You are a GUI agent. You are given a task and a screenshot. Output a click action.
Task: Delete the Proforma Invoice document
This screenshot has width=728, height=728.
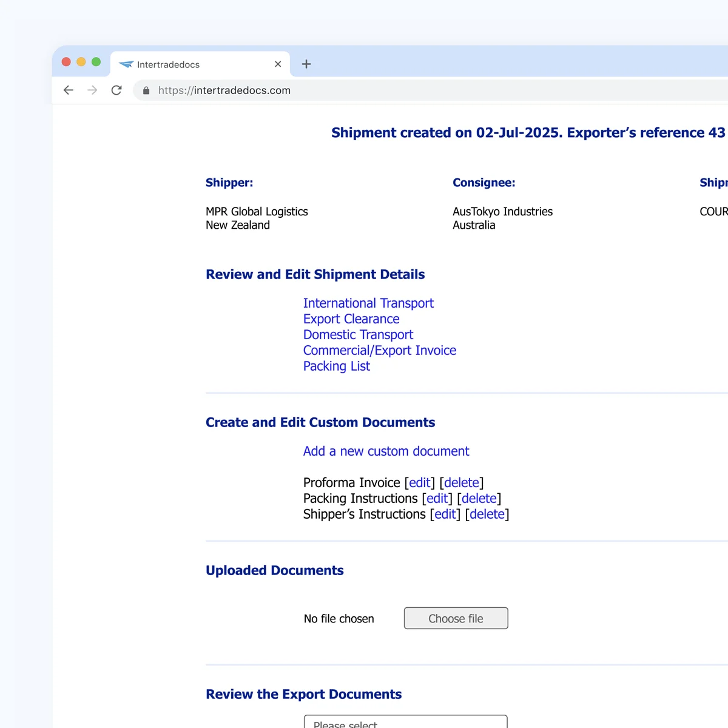click(x=462, y=483)
